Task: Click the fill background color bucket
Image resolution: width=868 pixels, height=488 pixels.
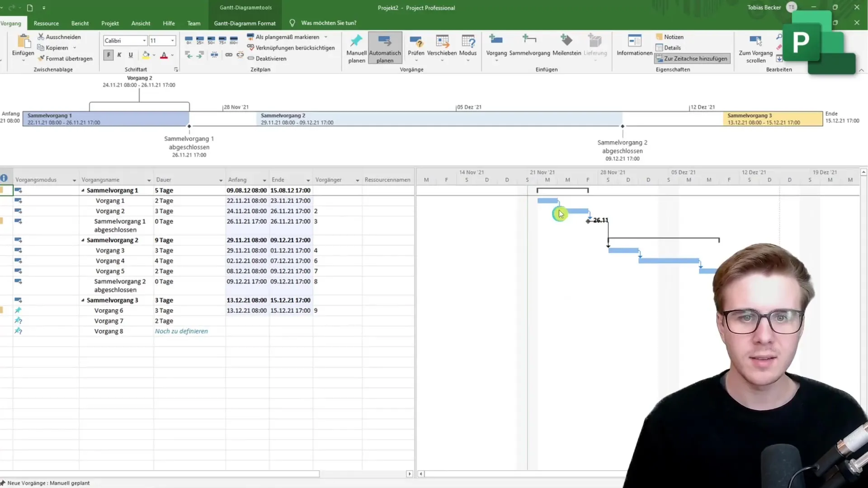Action: tap(146, 55)
